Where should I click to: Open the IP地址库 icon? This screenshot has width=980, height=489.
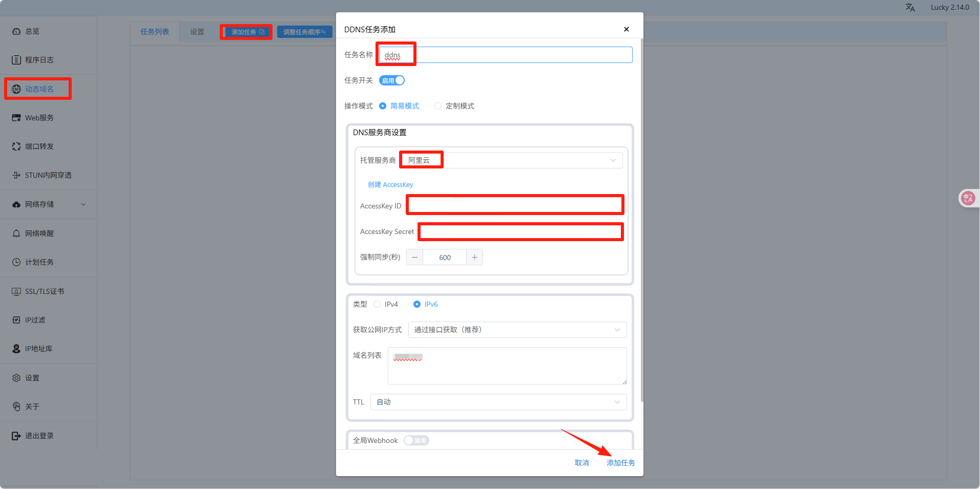[x=16, y=349]
